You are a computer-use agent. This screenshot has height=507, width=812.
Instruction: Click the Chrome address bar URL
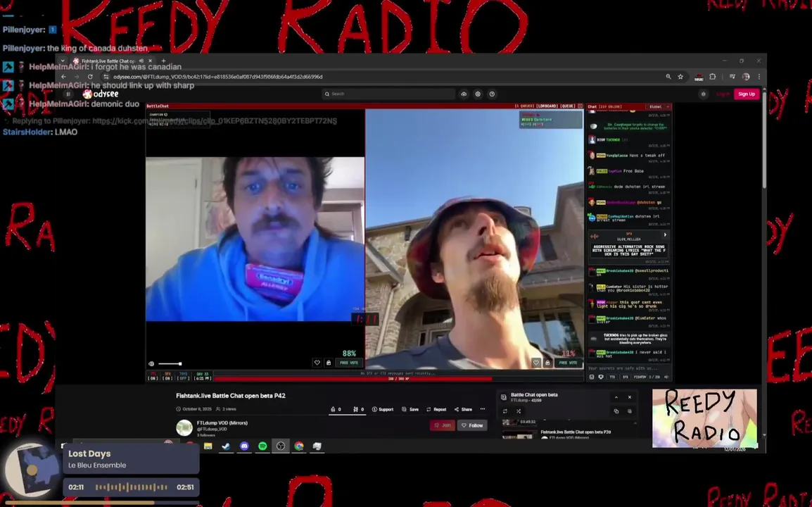tap(218, 77)
